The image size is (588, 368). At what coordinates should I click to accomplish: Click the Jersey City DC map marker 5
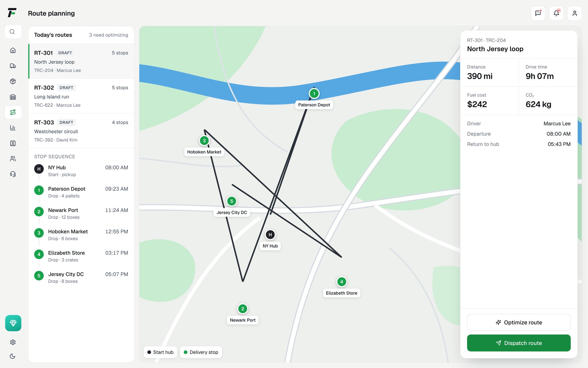(x=232, y=201)
